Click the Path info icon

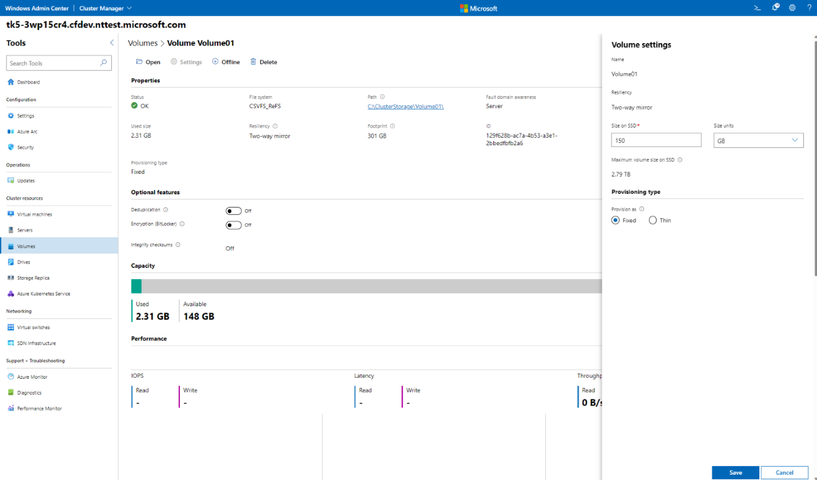click(382, 97)
